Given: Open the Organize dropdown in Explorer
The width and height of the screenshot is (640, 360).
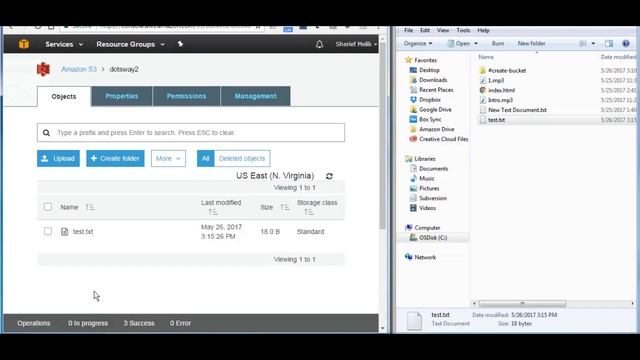Looking at the screenshot, I should 418,43.
